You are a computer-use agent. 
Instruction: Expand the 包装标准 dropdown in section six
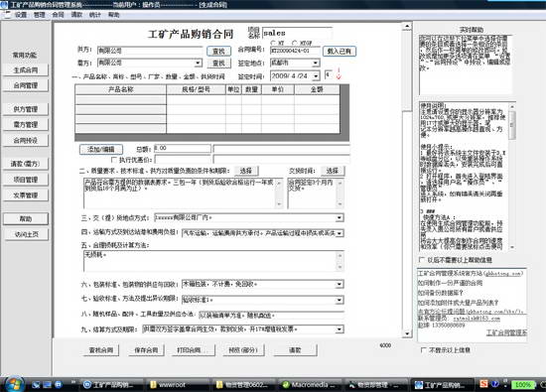(340, 285)
